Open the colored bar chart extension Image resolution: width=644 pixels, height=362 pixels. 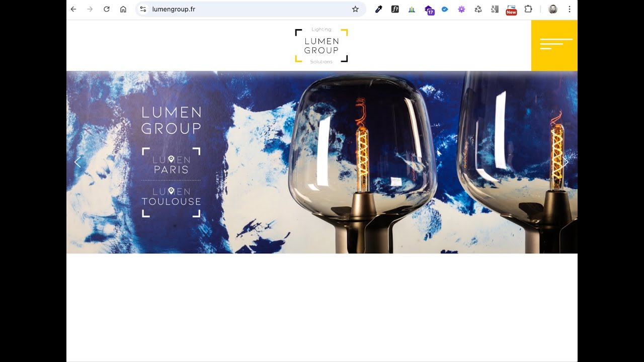pyautogui.click(x=412, y=9)
